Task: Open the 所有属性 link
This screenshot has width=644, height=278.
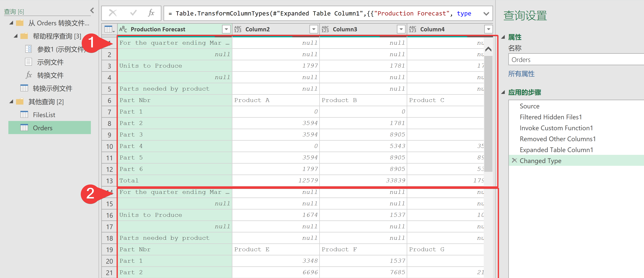Action: (x=521, y=74)
